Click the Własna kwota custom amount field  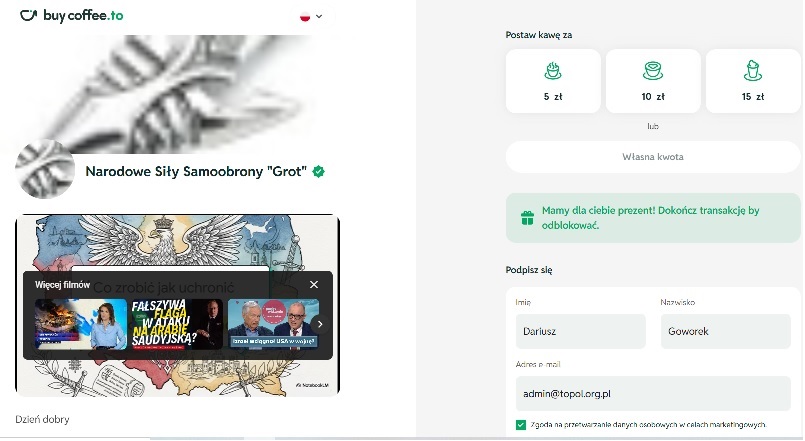pyautogui.click(x=653, y=157)
